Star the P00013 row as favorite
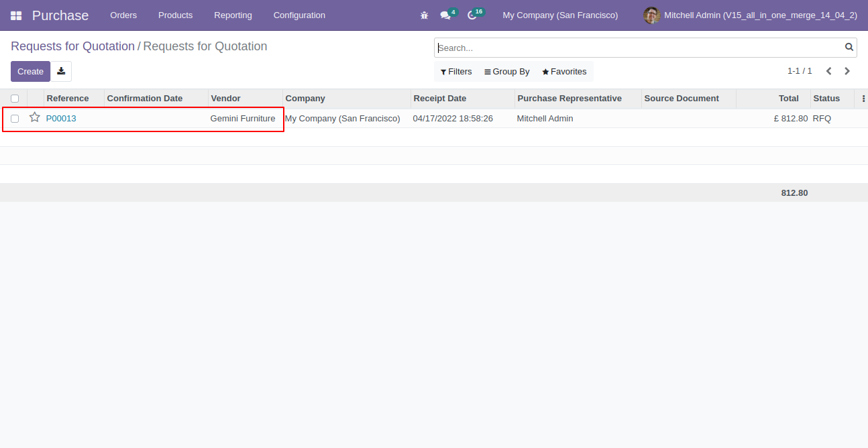The width and height of the screenshot is (868, 448). pyautogui.click(x=35, y=117)
